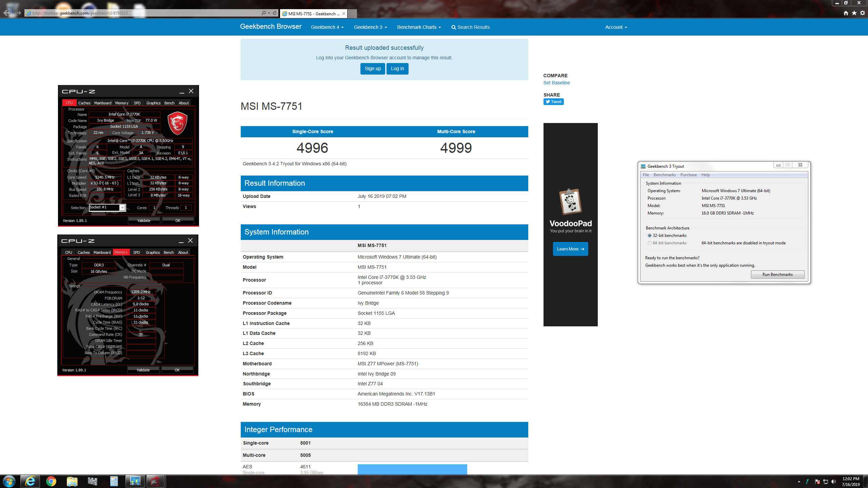Launch Google Chrome from the taskbar
Screen dimensions: 868x488
tap(51, 481)
